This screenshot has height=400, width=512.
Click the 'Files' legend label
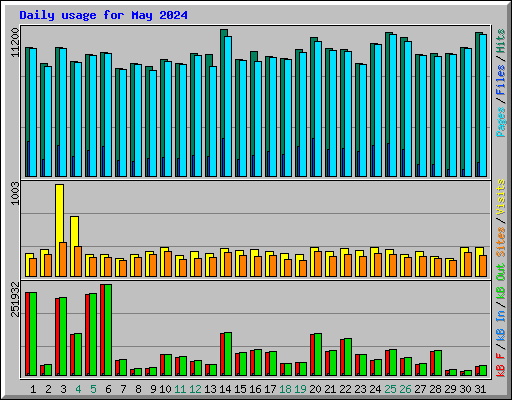(500, 80)
